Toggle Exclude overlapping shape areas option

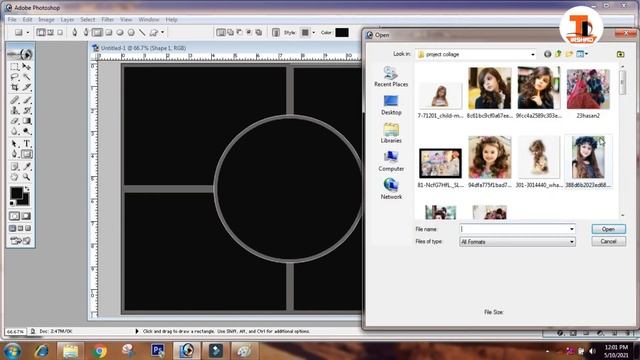click(259, 32)
